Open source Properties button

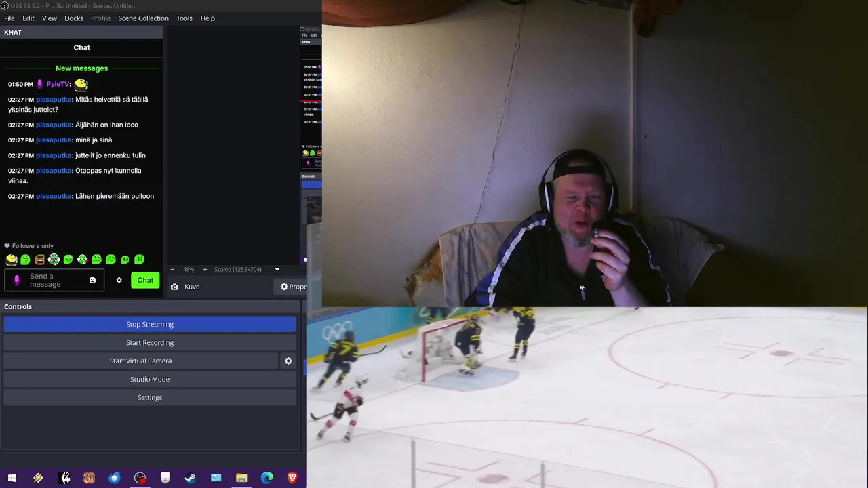click(292, 287)
